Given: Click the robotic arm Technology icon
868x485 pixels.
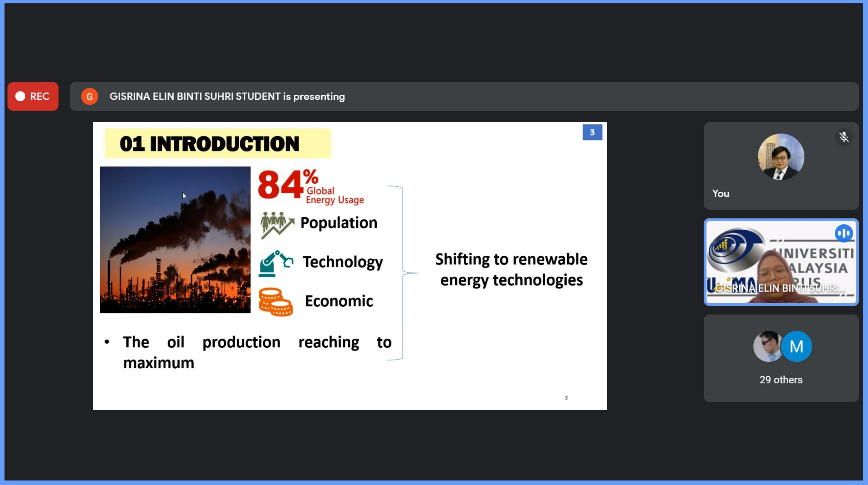Looking at the screenshot, I should click(x=276, y=263).
